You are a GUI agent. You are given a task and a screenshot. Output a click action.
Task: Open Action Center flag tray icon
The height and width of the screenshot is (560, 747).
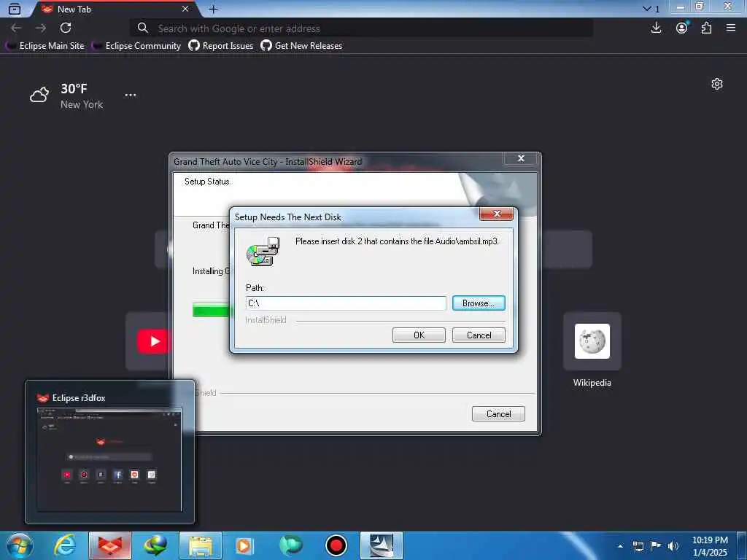point(656,546)
